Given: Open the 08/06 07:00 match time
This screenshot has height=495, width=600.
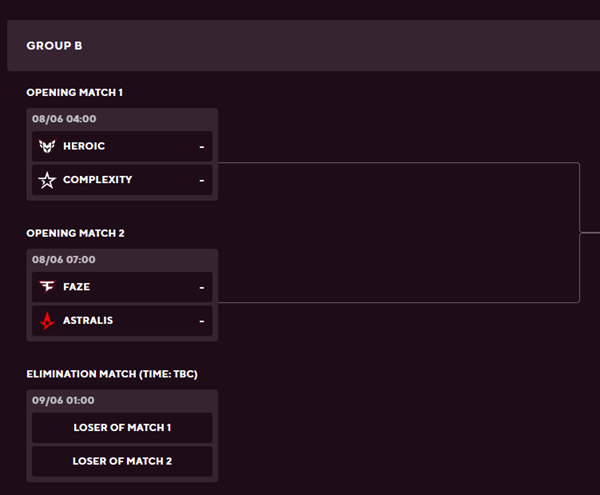Looking at the screenshot, I should click(64, 260).
